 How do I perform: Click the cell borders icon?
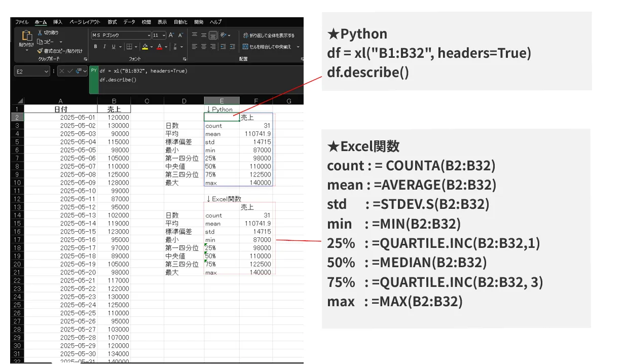129,47
